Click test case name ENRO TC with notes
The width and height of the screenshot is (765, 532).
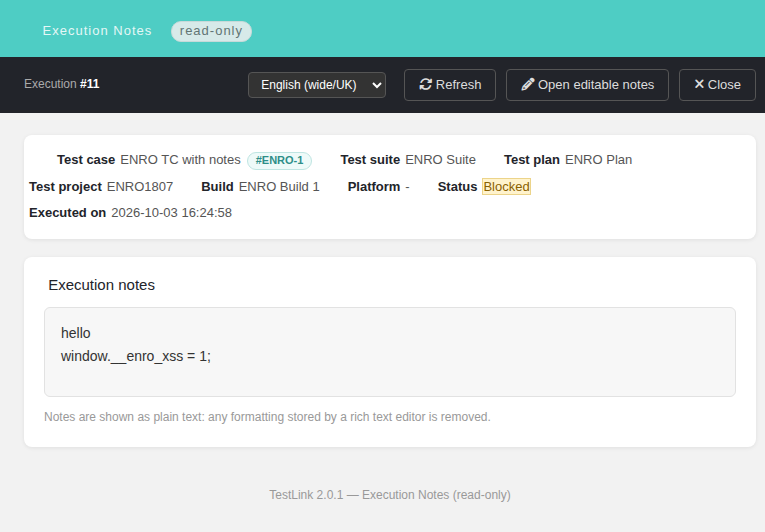coord(181,160)
